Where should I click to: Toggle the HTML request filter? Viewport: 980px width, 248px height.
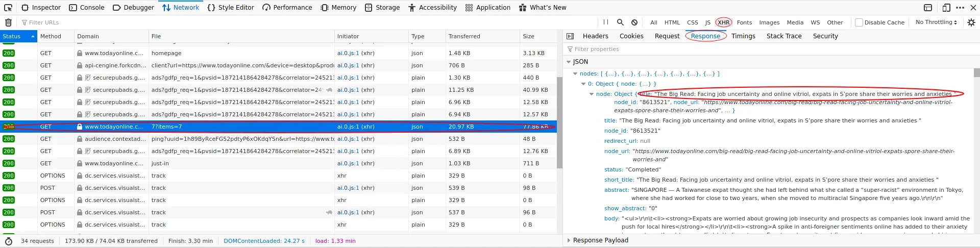672,22
